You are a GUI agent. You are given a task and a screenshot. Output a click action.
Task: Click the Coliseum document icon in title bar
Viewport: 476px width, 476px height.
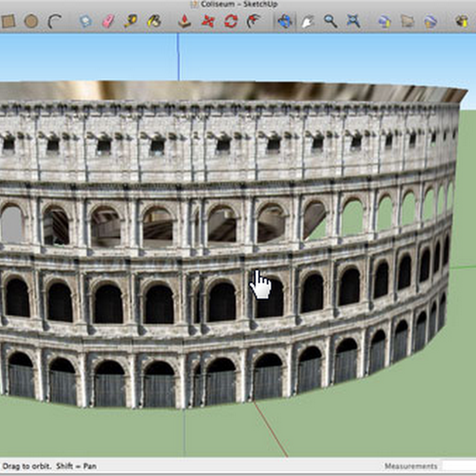coord(194,4)
